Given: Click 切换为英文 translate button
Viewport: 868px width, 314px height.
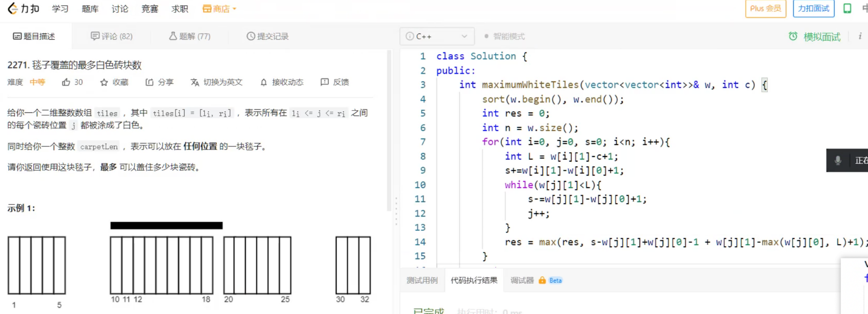Looking at the screenshot, I should (x=216, y=82).
